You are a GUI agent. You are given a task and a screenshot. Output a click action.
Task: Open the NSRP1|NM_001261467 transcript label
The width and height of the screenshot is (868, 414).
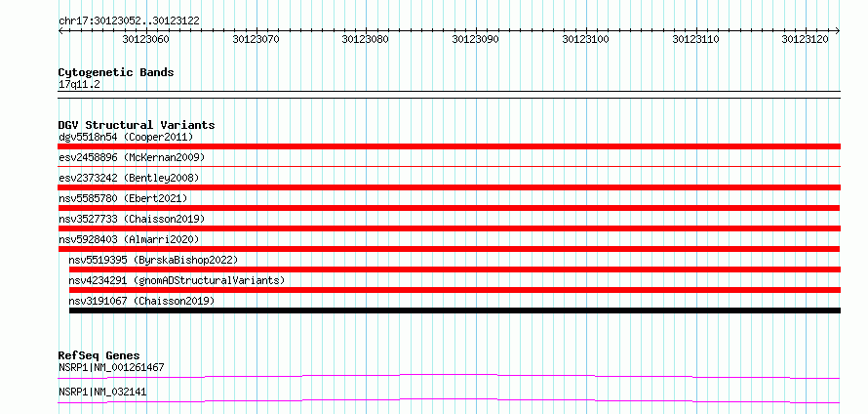click(111, 367)
